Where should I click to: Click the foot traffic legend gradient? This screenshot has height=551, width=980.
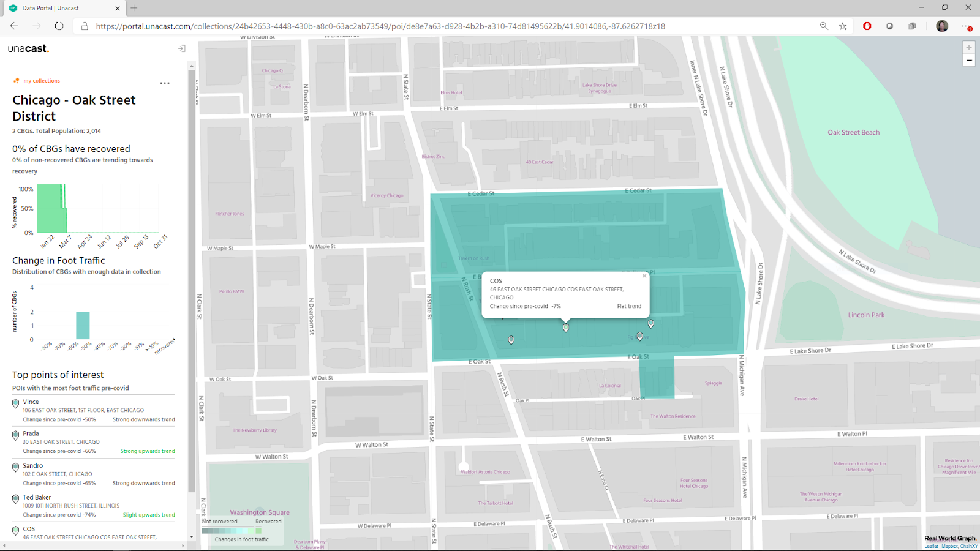tap(232, 531)
